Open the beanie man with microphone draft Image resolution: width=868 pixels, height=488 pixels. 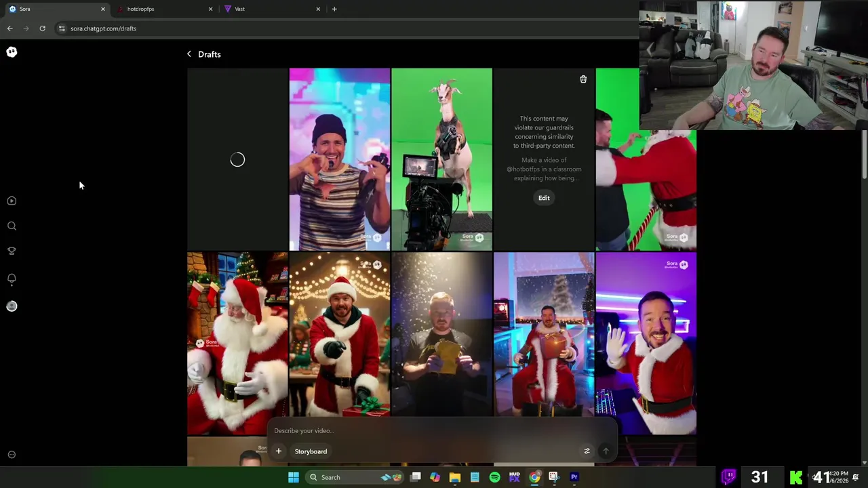[340, 159]
